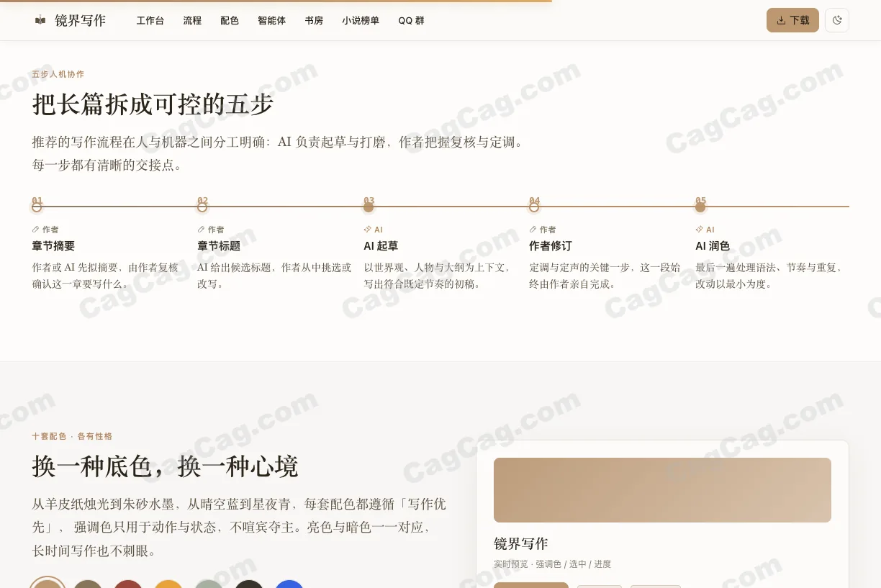Screen dimensions: 881x588
Task: Open the 书房 nav link
Action: click(x=314, y=20)
